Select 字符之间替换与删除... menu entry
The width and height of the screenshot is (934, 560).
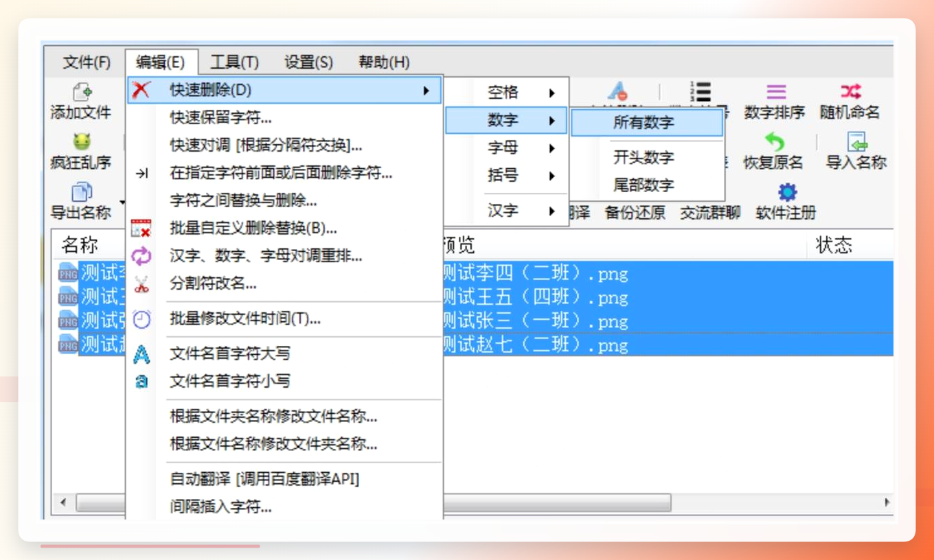point(285,201)
